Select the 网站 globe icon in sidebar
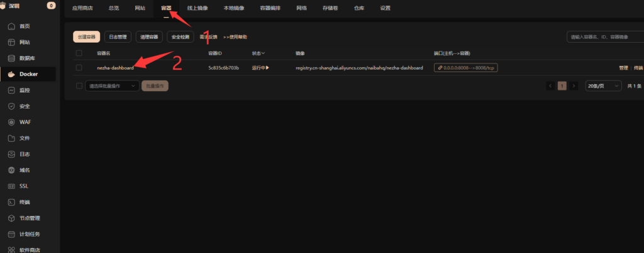 click(x=11, y=42)
